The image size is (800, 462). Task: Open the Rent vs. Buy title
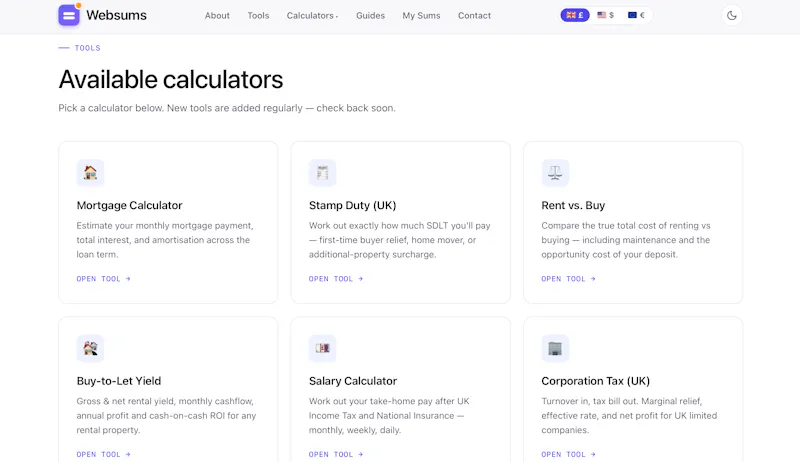[x=573, y=206]
